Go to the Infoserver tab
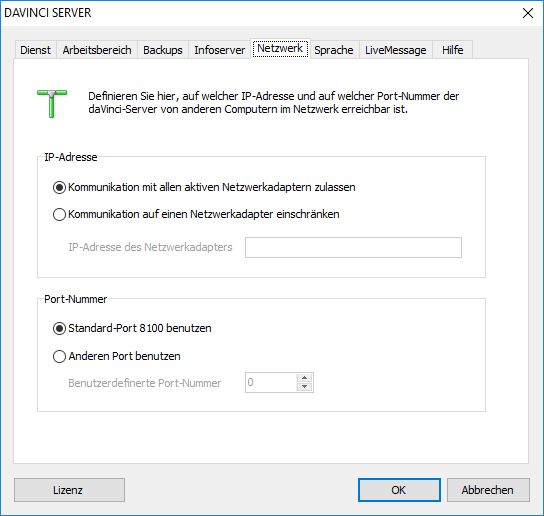 pyautogui.click(x=220, y=50)
